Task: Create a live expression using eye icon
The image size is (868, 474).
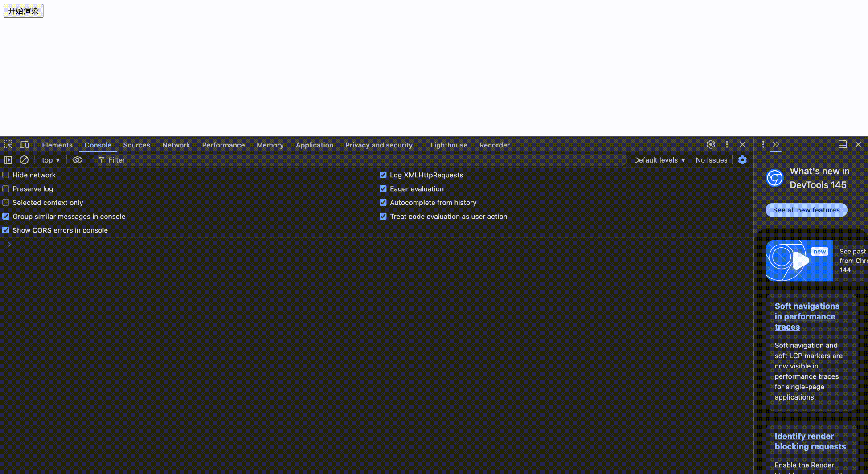Action: pyautogui.click(x=77, y=160)
